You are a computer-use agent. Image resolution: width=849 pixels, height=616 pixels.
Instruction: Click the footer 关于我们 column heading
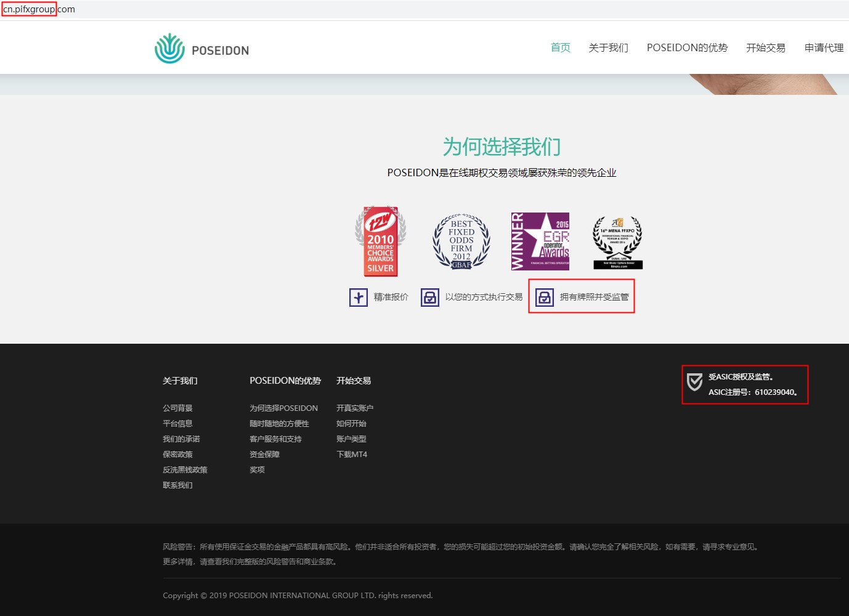tap(181, 381)
